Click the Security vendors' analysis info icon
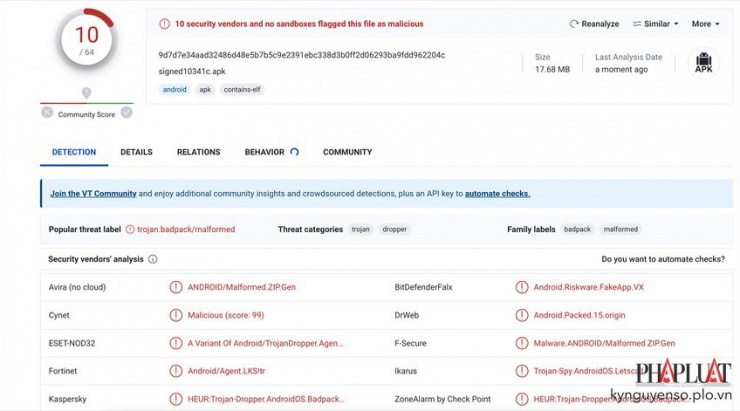This screenshot has width=740, height=411. (153, 259)
